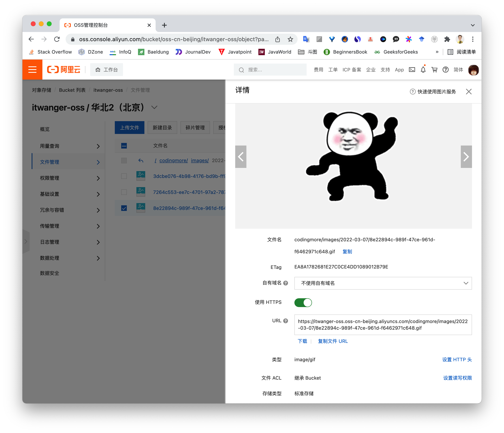Click the help icon beside URL label
The height and width of the screenshot is (433, 504).
[286, 321]
